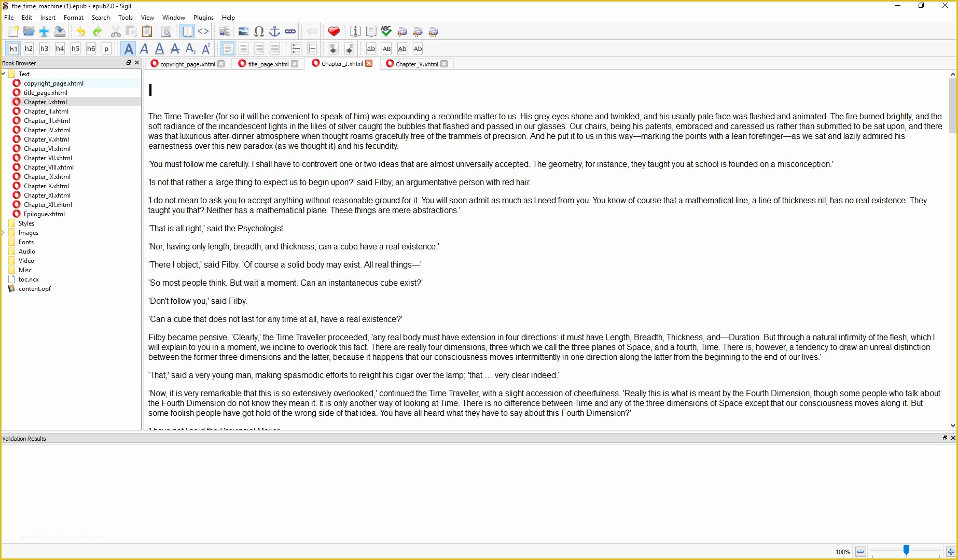Decrease indent level
The width and height of the screenshot is (958, 560).
[x=334, y=49]
